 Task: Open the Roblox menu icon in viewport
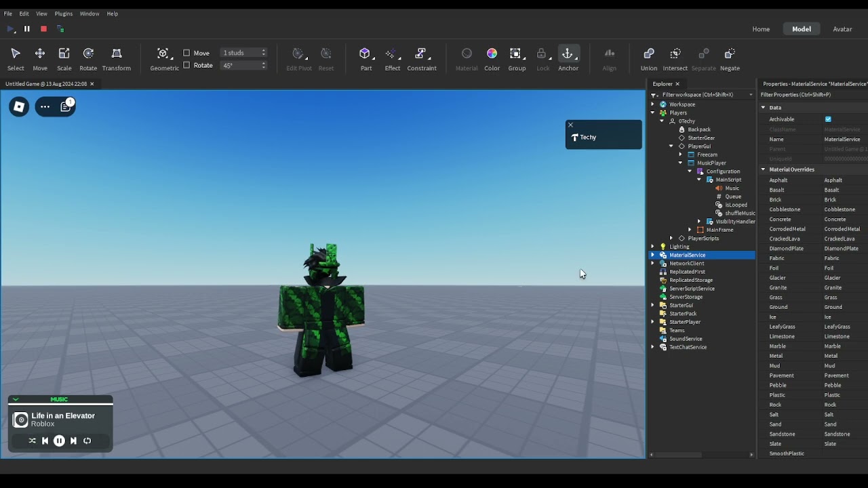click(19, 106)
